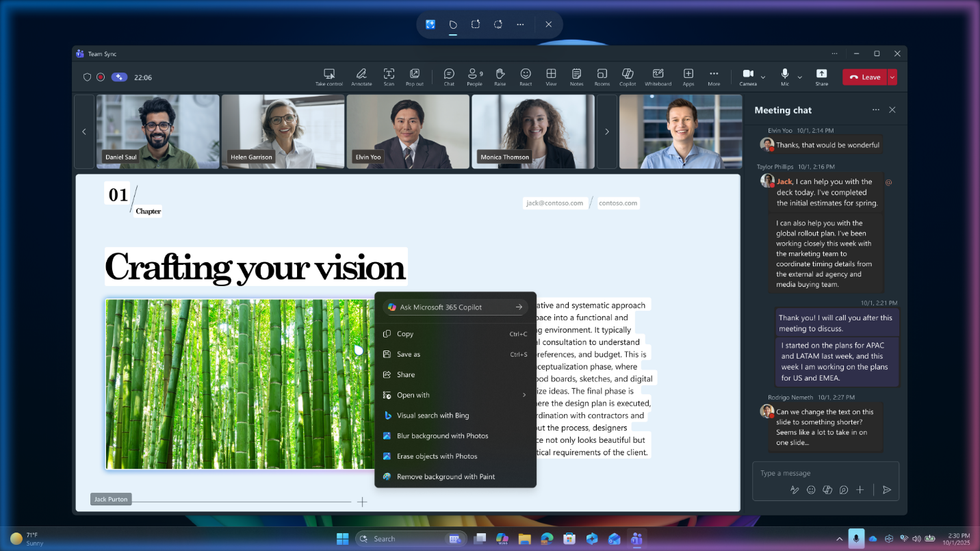Screen dimensions: 980x551
Task: Click the recording indicator icon
Action: pos(101,77)
